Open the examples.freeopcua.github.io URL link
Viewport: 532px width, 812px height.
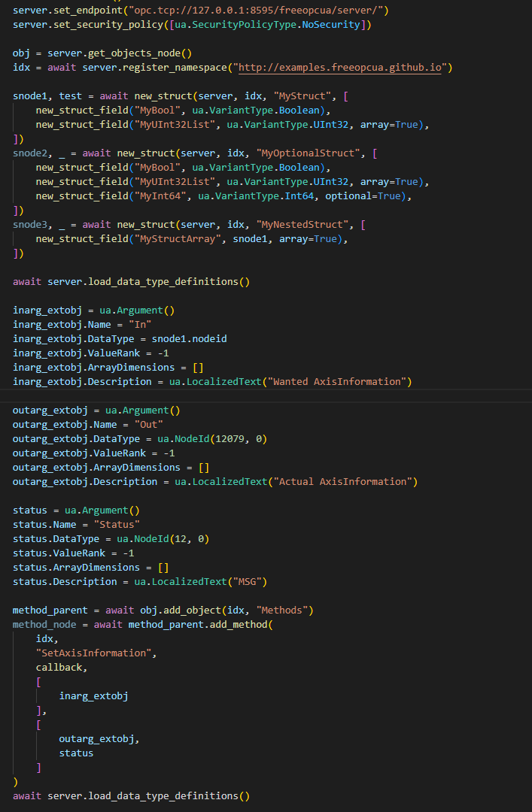(339, 68)
